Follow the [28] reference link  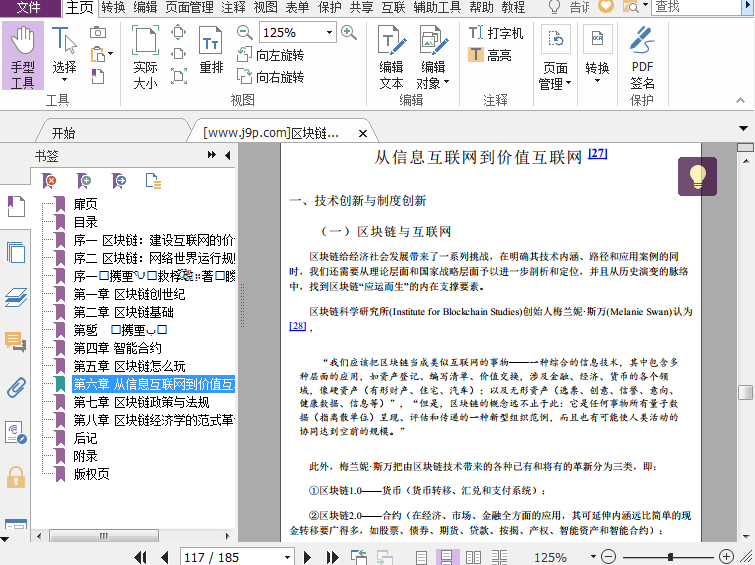click(x=298, y=326)
